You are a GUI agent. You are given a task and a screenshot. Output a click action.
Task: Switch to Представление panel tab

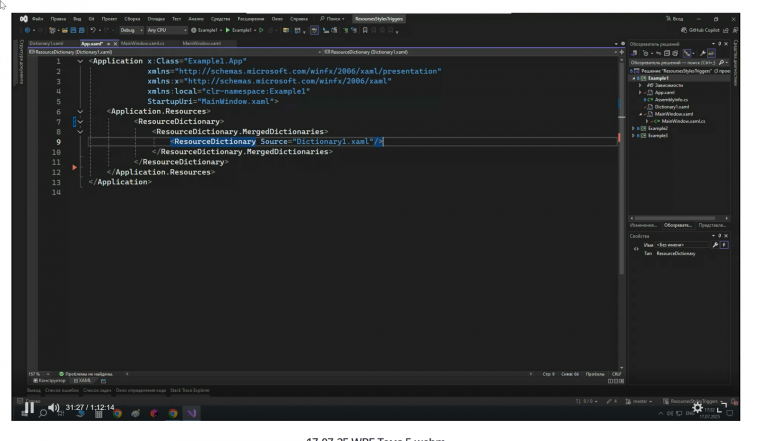tap(712, 225)
